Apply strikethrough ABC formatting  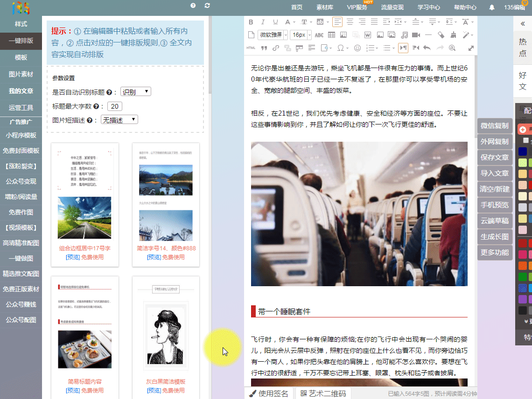point(319,35)
